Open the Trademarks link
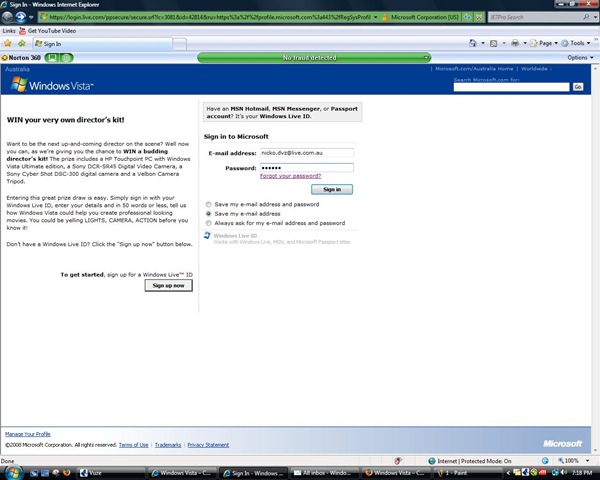Screen dimensions: 600x480 click(x=168, y=445)
